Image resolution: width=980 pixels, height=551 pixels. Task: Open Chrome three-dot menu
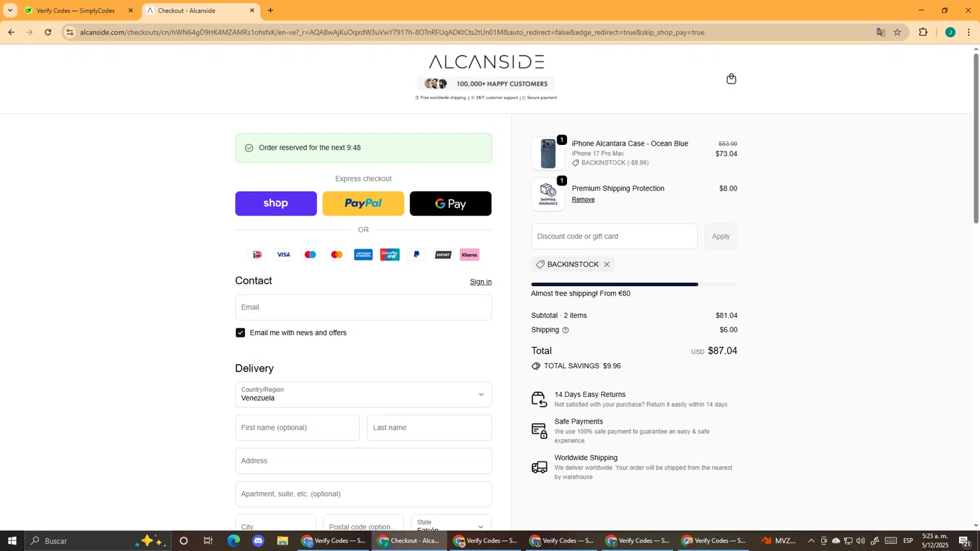[x=969, y=32]
